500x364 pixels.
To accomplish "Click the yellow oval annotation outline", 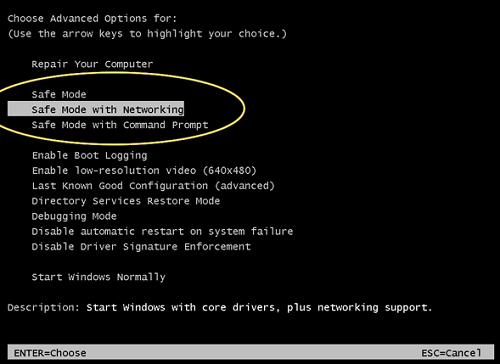I will pyautogui.click(x=245, y=108).
